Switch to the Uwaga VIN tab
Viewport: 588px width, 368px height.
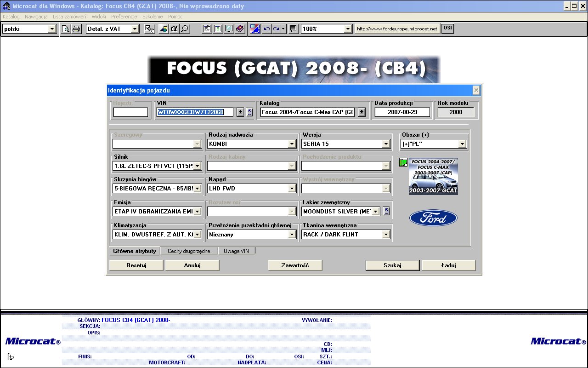tap(236, 251)
